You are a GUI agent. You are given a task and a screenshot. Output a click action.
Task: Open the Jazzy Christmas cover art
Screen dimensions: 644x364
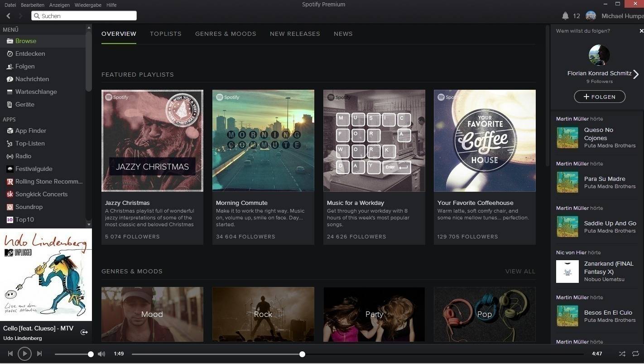click(x=152, y=141)
